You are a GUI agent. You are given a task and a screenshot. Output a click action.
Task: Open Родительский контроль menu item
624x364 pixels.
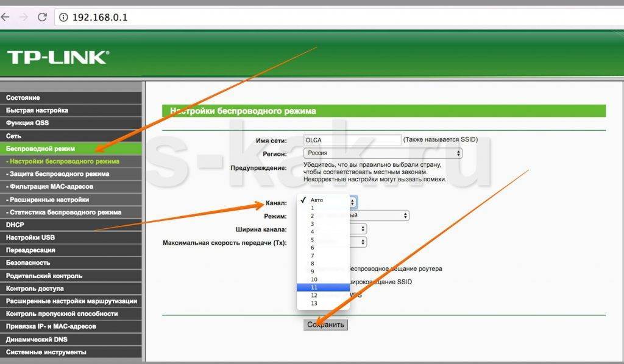71,276
